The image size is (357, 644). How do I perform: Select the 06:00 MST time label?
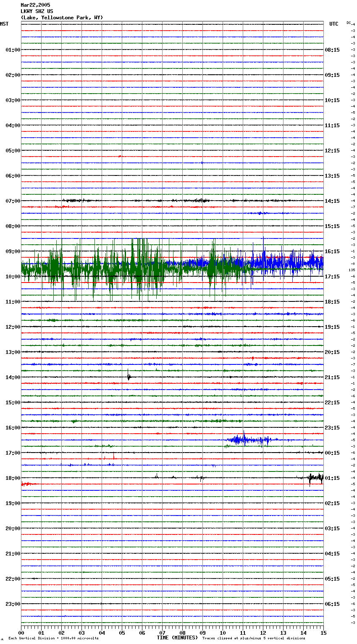13,176
